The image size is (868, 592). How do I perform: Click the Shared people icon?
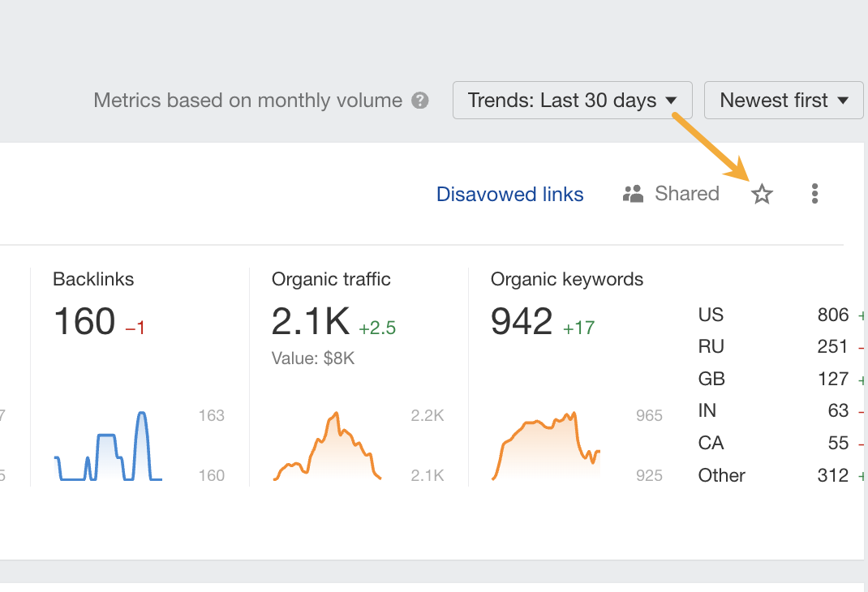click(632, 194)
